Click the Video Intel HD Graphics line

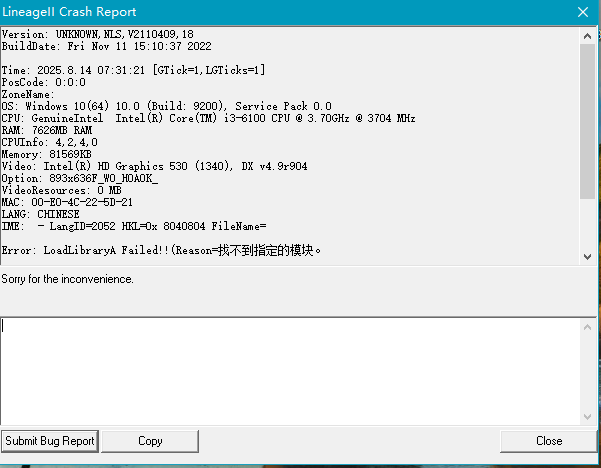tap(154, 166)
